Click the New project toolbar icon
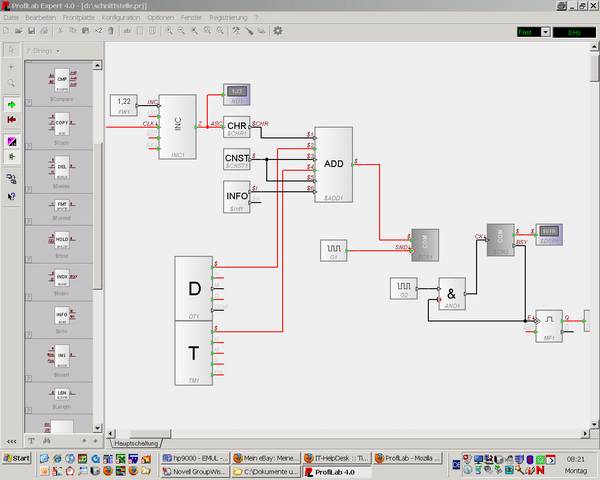 [7, 31]
